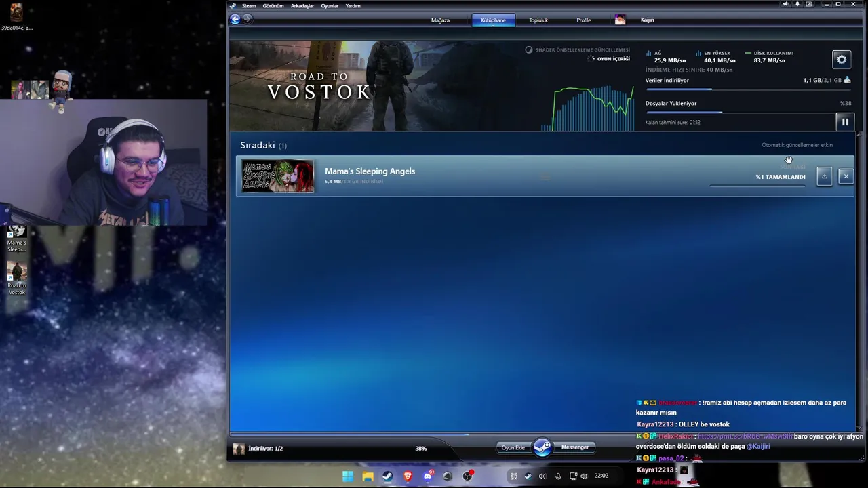Viewport: 868px width, 488px height.
Task: Click the 38% footer progress text
Action: pos(421,449)
